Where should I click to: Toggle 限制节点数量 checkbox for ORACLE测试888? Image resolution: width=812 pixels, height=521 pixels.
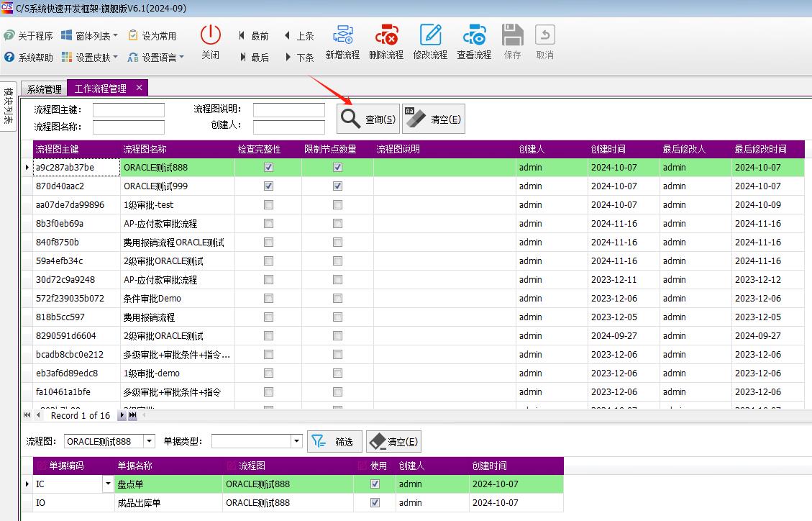click(337, 168)
